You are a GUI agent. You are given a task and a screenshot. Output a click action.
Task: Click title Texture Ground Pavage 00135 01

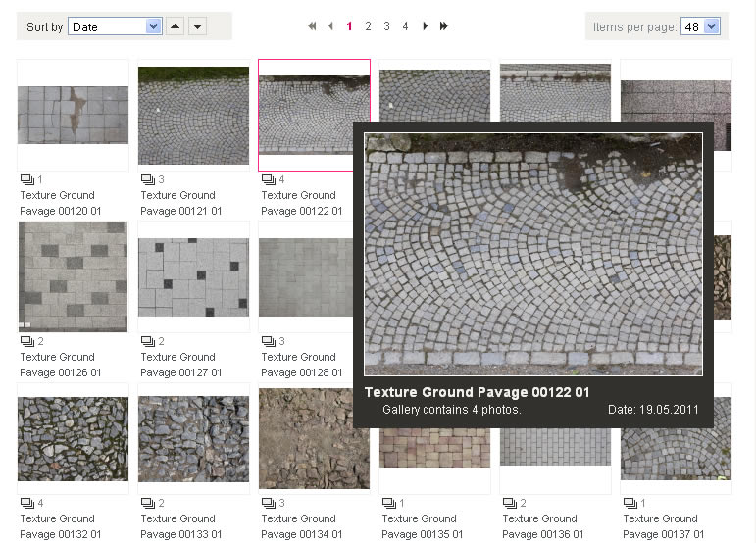[x=422, y=526]
